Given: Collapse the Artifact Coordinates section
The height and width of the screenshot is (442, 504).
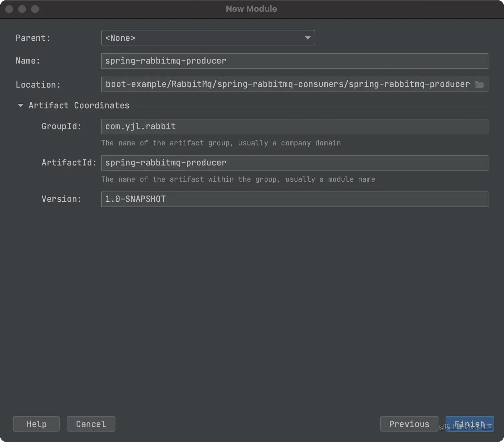Looking at the screenshot, I should pos(21,105).
